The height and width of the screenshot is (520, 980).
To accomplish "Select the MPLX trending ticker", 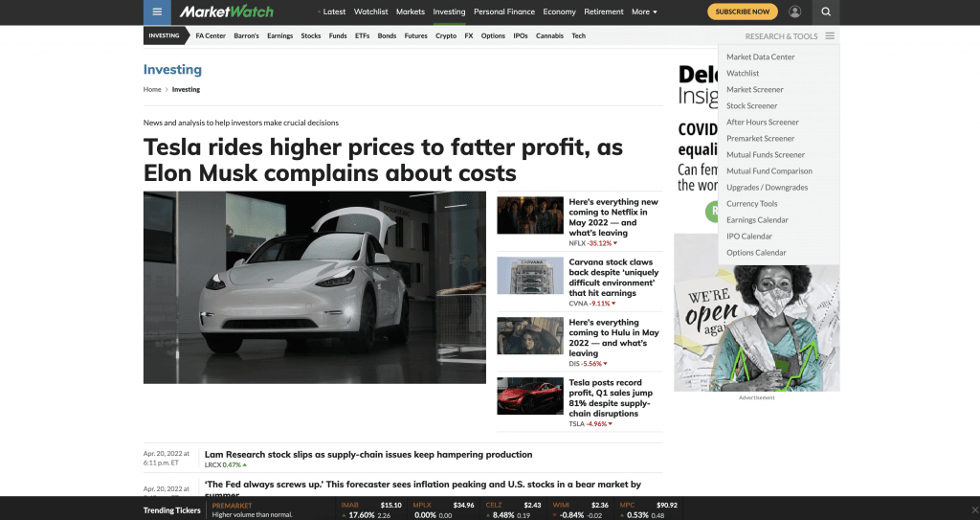I will (x=444, y=510).
